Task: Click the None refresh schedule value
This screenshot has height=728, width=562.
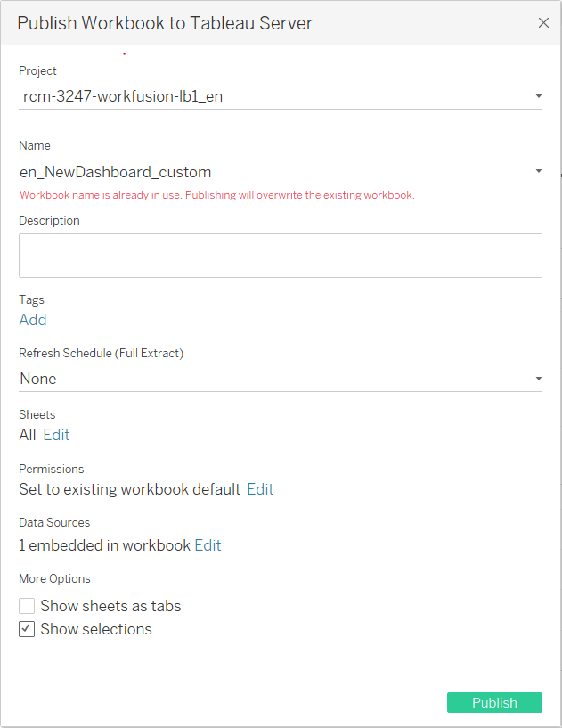Action: (38, 379)
